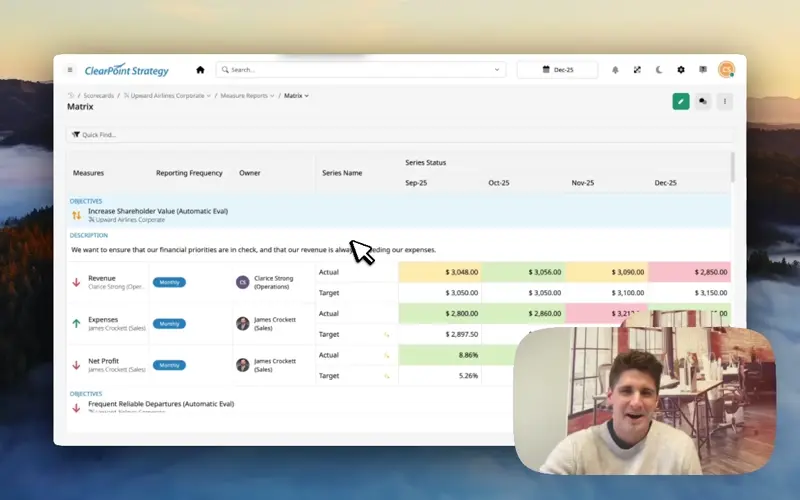Image resolution: width=800 pixels, height=500 pixels.
Task: Open the user profile avatar
Action: pos(726,69)
